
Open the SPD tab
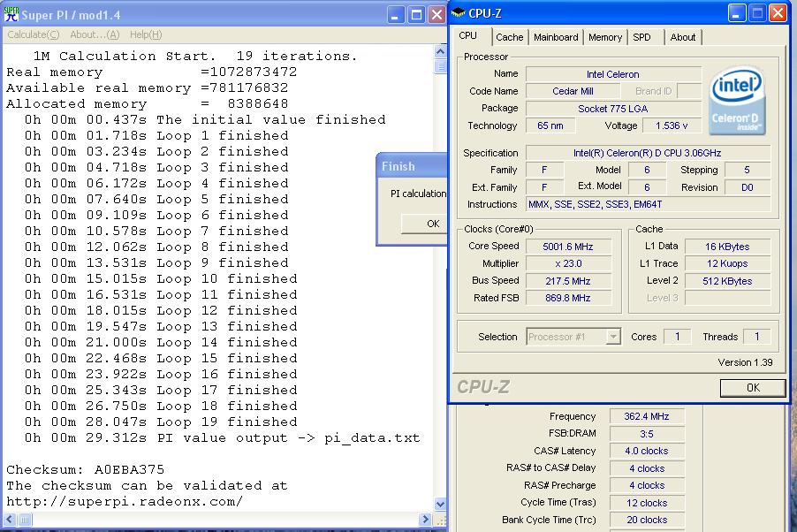[x=641, y=37]
